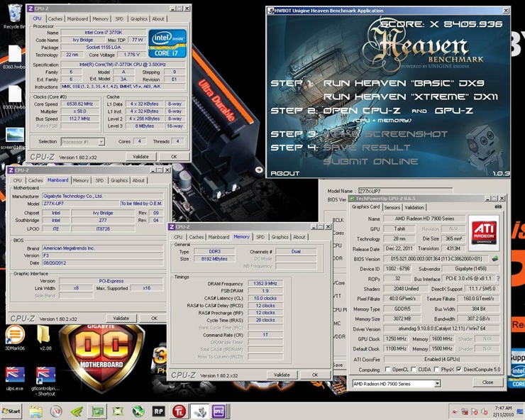Select the SPD tab in memory CPU-Z window
This screenshot has height=420, width=525.
(x=260, y=237)
